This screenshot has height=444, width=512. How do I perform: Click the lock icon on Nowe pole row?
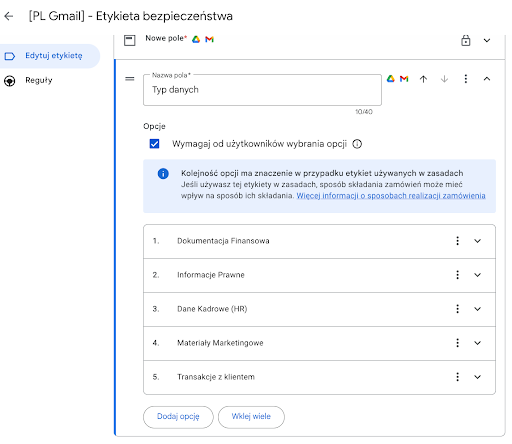[x=465, y=40]
